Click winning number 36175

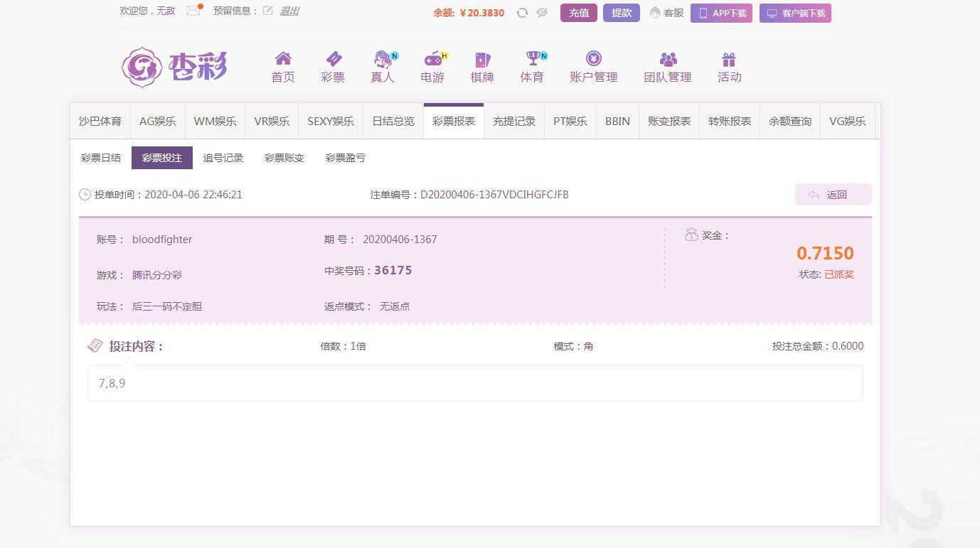click(x=393, y=270)
